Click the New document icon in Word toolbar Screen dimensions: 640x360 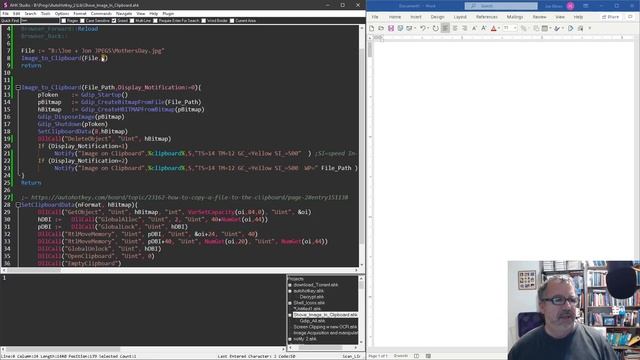click(x=371, y=28)
